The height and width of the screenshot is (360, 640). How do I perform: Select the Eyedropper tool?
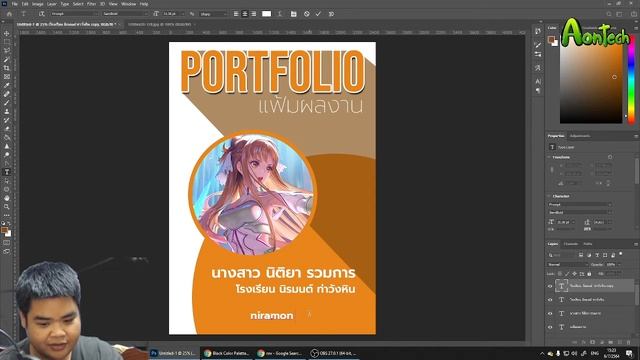tap(7, 85)
